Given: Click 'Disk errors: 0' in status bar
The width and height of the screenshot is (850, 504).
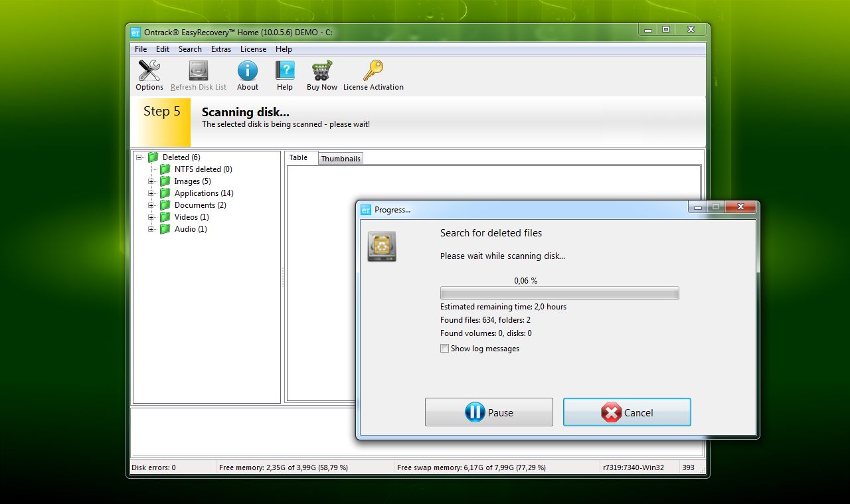Looking at the screenshot, I should (x=154, y=467).
